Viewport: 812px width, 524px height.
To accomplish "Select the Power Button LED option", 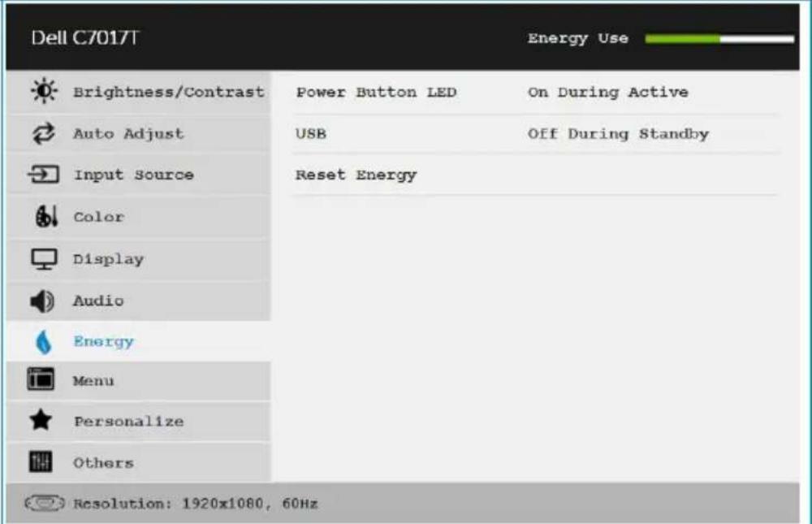I will click(x=377, y=93).
